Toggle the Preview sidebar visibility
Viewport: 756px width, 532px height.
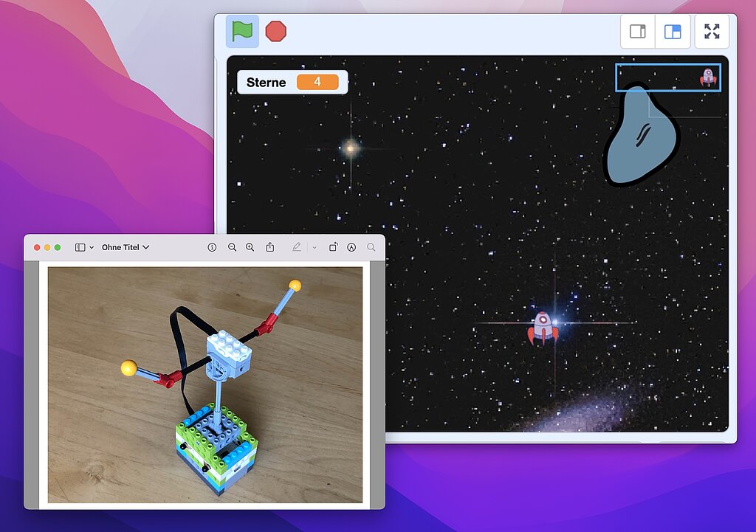(x=80, y=246)
